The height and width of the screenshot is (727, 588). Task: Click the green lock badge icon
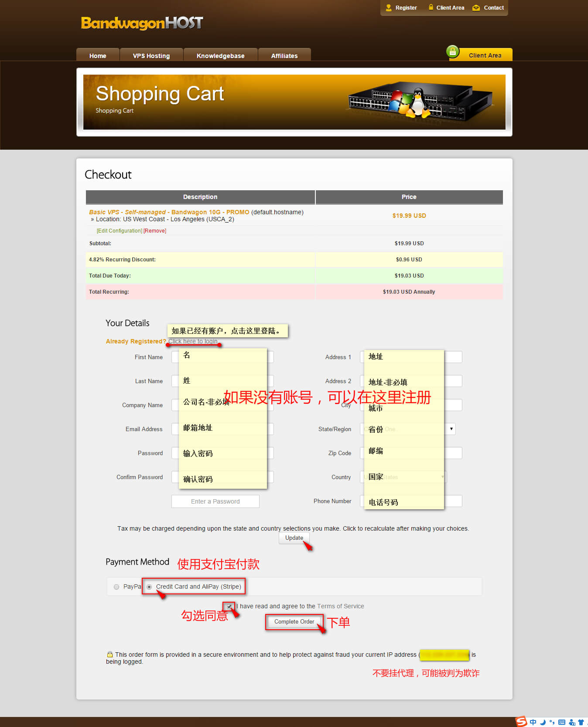453,51
